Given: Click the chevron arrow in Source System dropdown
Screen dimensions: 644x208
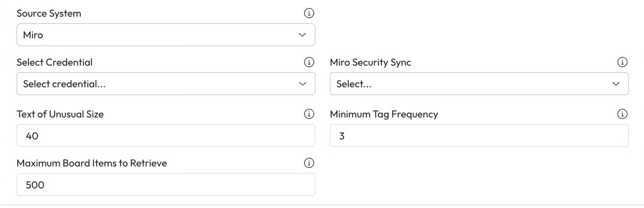Looking at the screenshot, I should pos(303,35).
